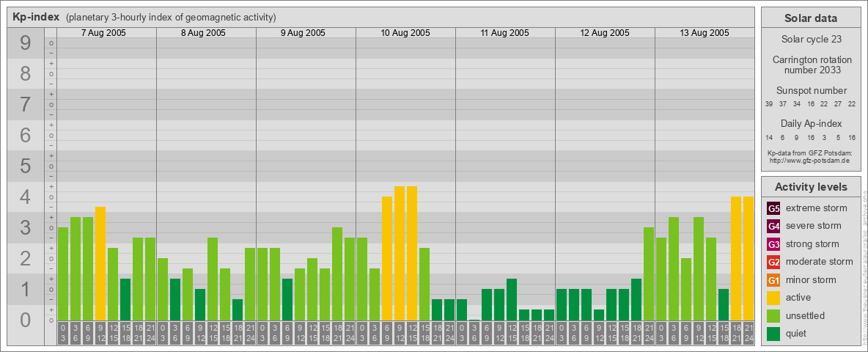
Task: Click the G3 strong storm icon
Action: pos(773,244)
